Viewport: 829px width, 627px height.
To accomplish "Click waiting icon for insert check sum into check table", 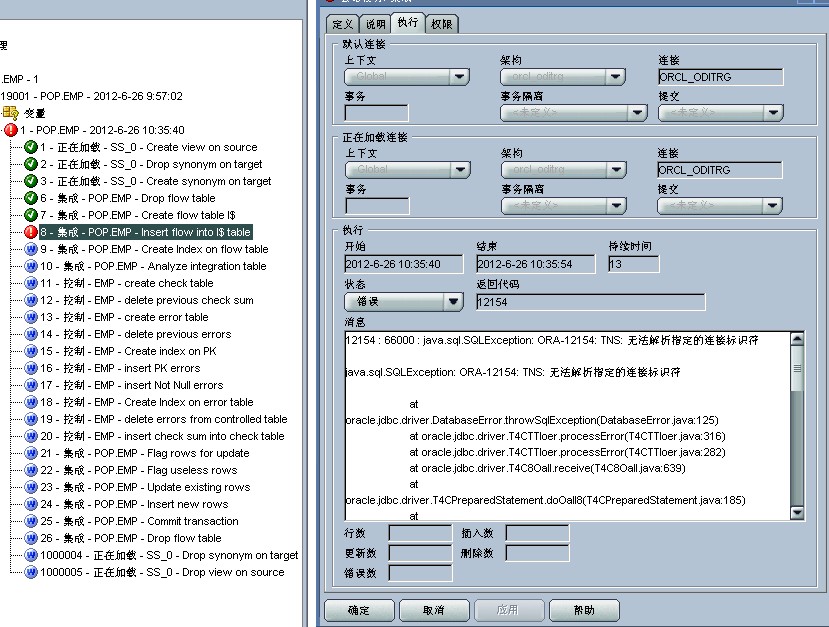I will pyautogui.click(x=31, y=436).
